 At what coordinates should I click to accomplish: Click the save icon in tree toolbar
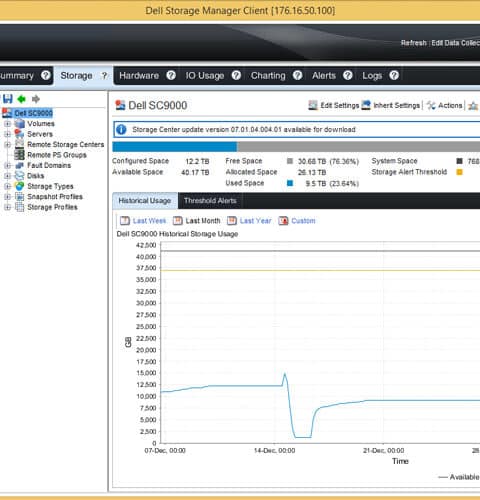[7, 99]
